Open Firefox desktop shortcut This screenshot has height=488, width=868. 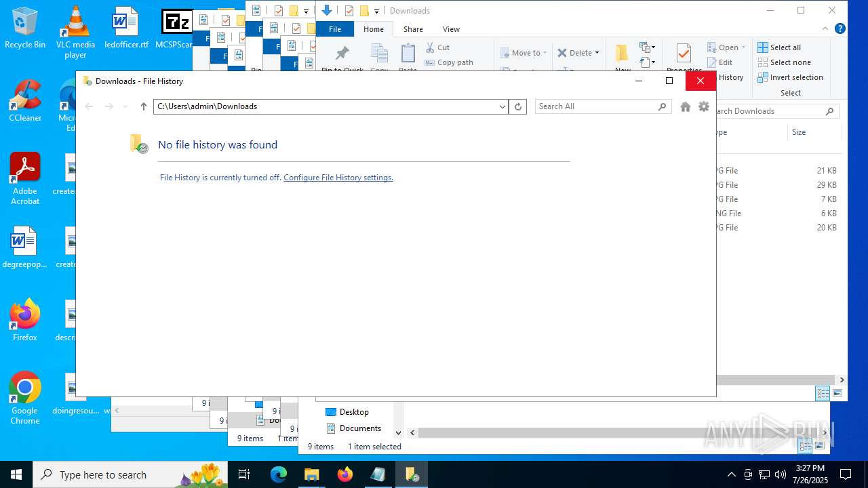coord(25,320)
